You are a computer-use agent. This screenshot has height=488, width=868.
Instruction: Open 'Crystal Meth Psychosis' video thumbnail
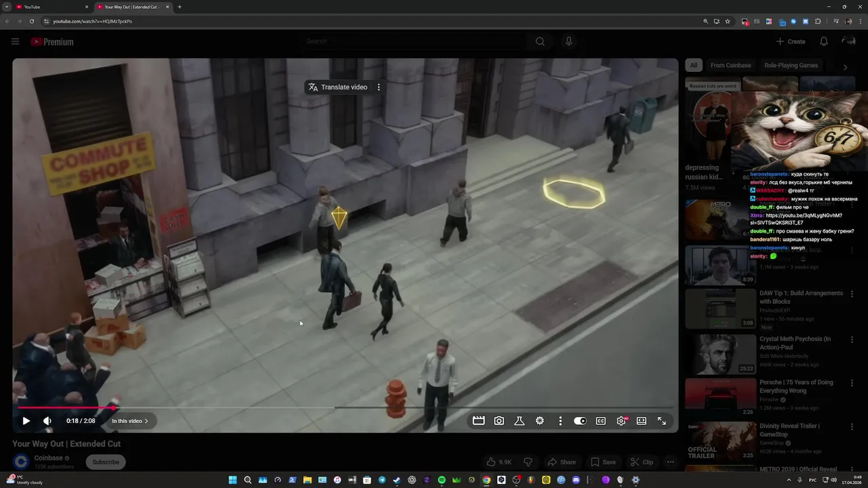720,354
